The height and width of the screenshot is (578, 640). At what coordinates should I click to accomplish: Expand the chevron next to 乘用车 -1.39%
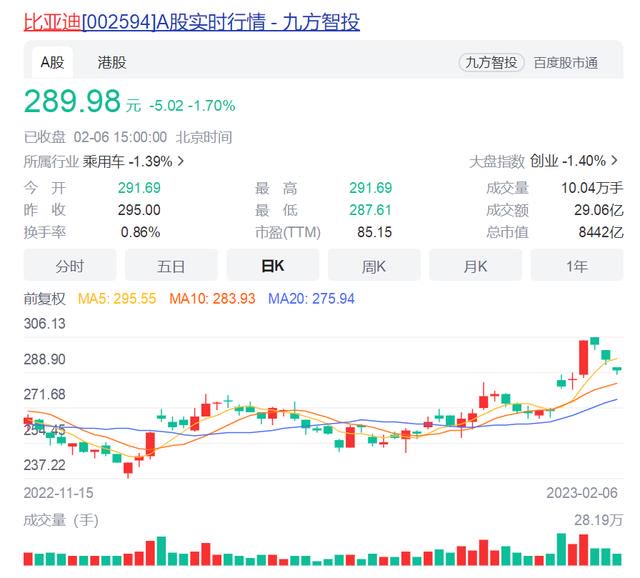pos(180,161)
